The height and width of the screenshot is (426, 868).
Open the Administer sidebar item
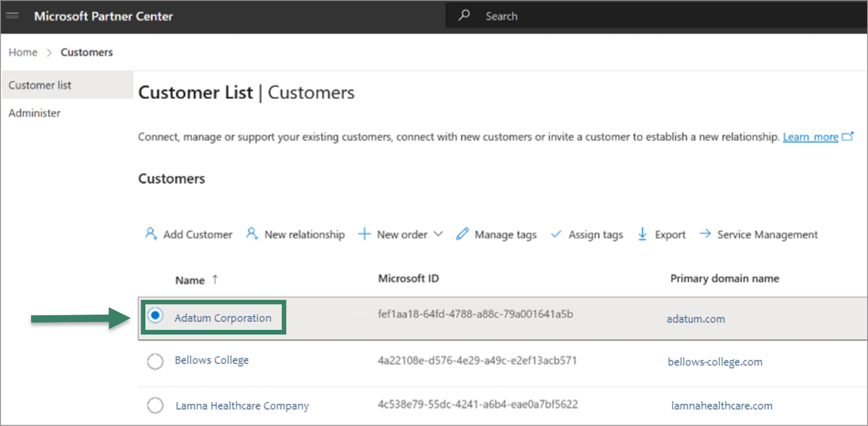34,113
